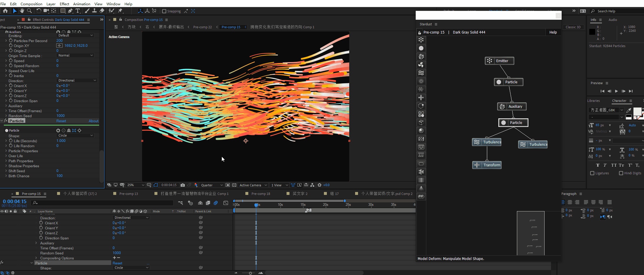Screen dimensions: 644x275
Task: Enable motion blur in the timeline
Action: coord(216,203)
